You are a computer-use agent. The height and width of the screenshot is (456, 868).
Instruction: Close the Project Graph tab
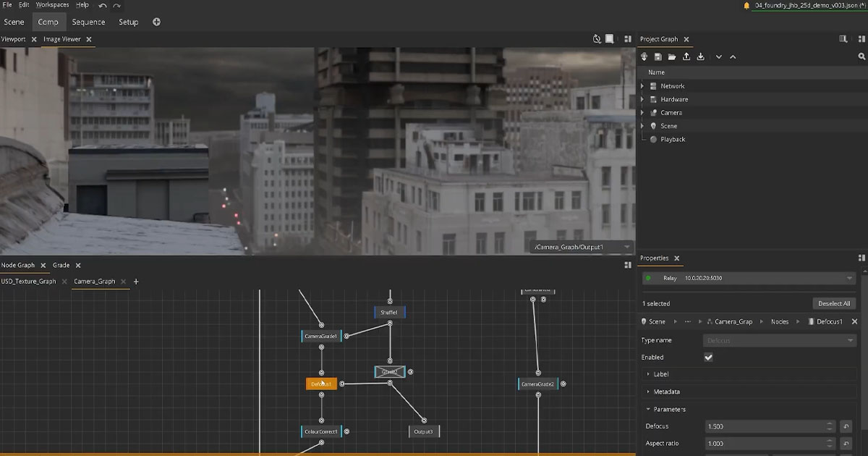[x=686, y=39]
